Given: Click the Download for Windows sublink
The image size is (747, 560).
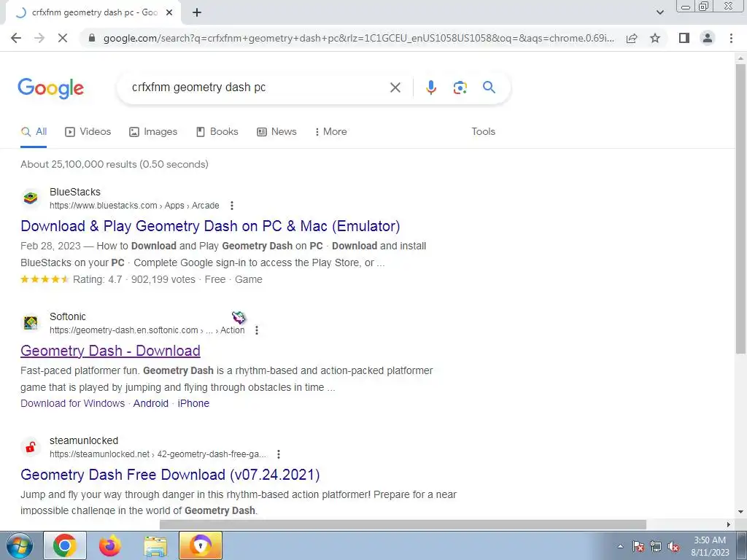Looking at the screenshot, I should click(x=72, y=403).
